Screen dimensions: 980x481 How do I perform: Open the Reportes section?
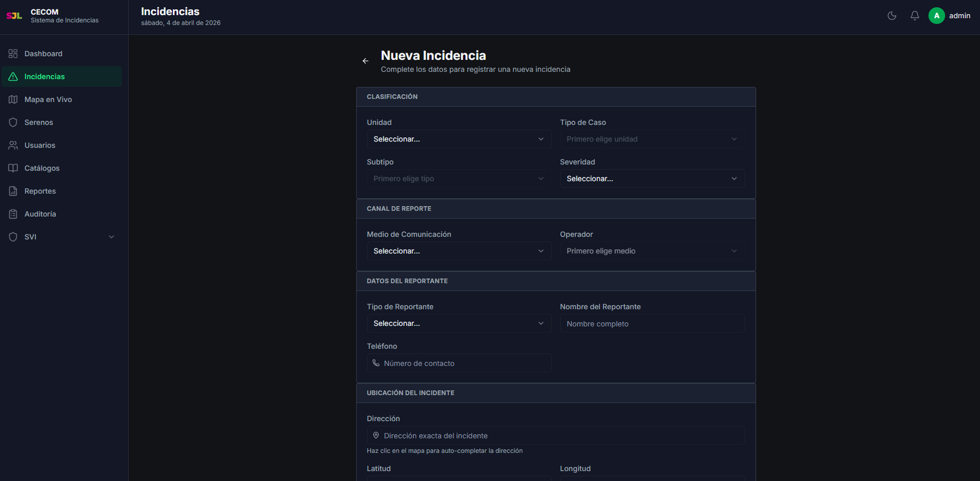tap(62, 191)
